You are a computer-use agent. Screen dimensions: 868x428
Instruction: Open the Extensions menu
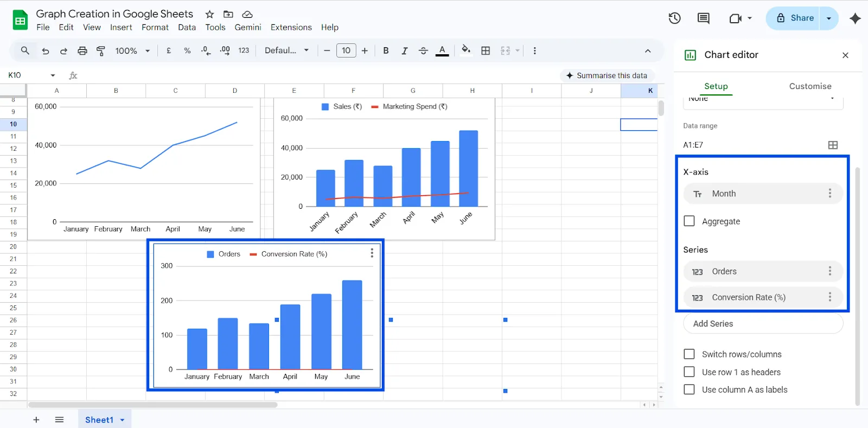pos(291,27)
